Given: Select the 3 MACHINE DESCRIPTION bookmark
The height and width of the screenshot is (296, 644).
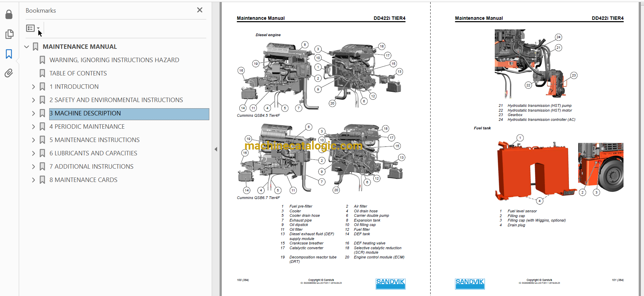Looking at the screenshot, I should (x=129, y=114).
